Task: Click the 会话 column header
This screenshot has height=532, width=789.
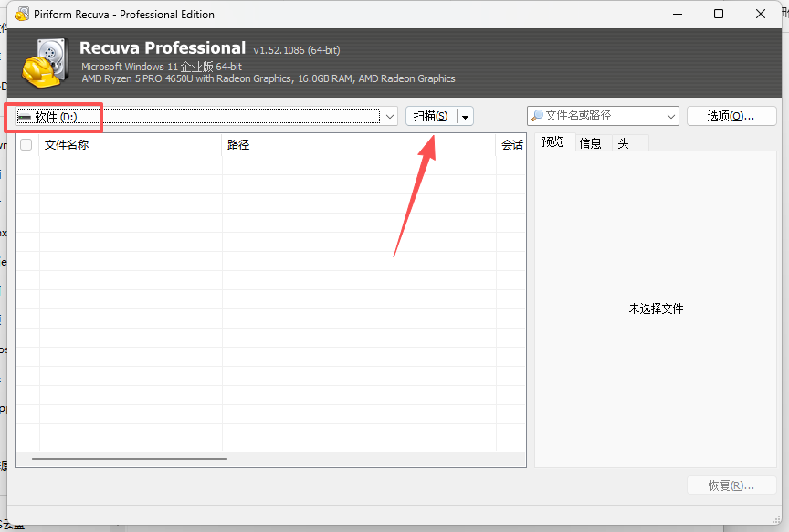Action: [x=511, y=145]
